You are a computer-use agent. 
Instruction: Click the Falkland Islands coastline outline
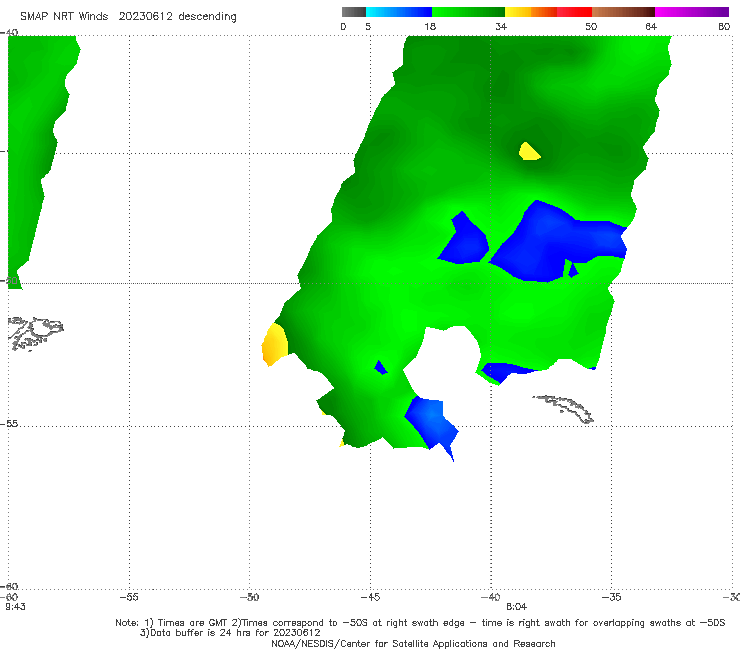tap(35, 333)
